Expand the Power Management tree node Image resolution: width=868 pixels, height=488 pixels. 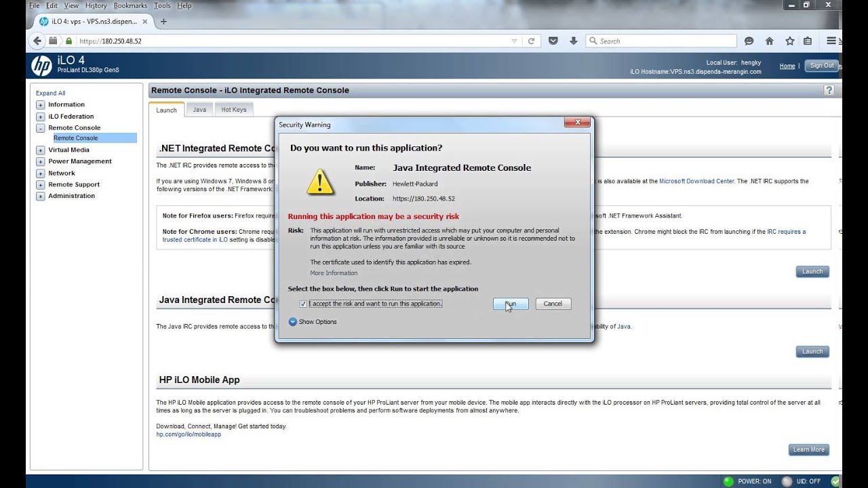click(x=41, y=162)
